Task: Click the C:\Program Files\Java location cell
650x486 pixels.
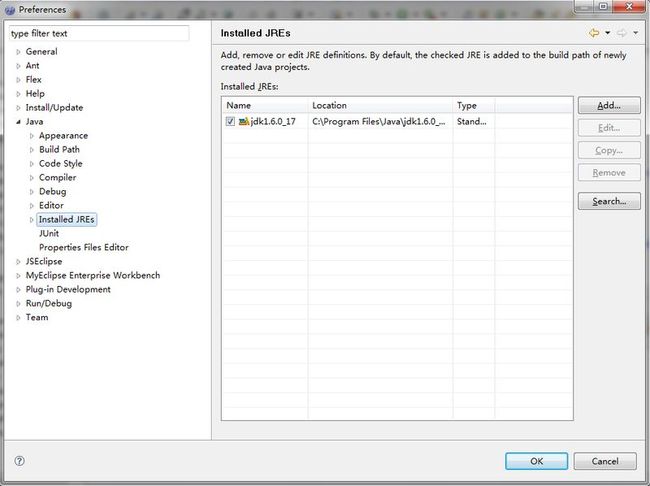Action: click(x=381, y=121)
